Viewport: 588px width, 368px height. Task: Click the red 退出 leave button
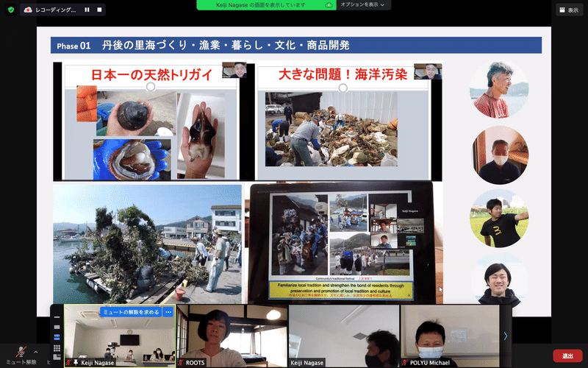567,355
